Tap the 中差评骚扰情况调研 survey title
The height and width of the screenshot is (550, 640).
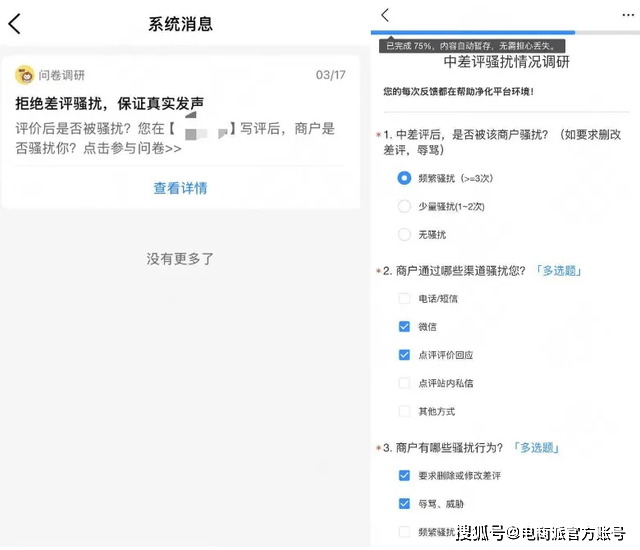[x=506, y=62]
